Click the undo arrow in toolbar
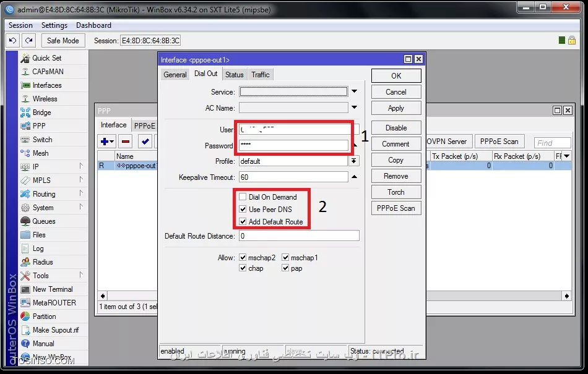 (13, 40)
